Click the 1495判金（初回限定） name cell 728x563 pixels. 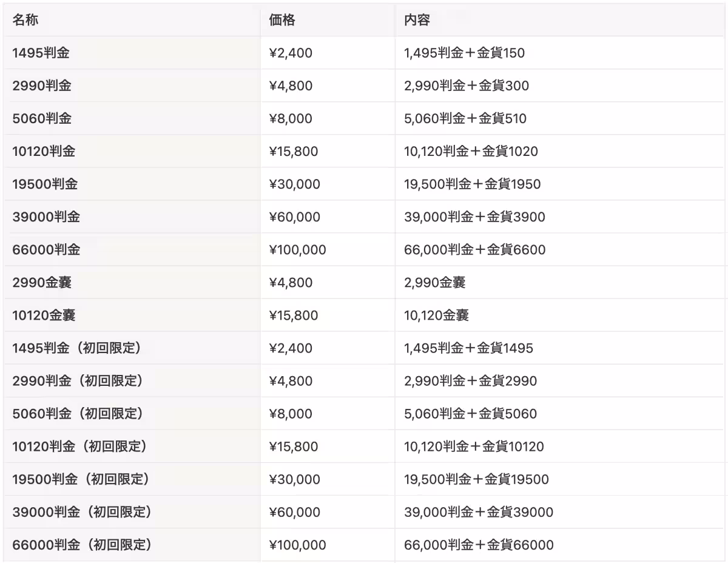tap(76, 348)
